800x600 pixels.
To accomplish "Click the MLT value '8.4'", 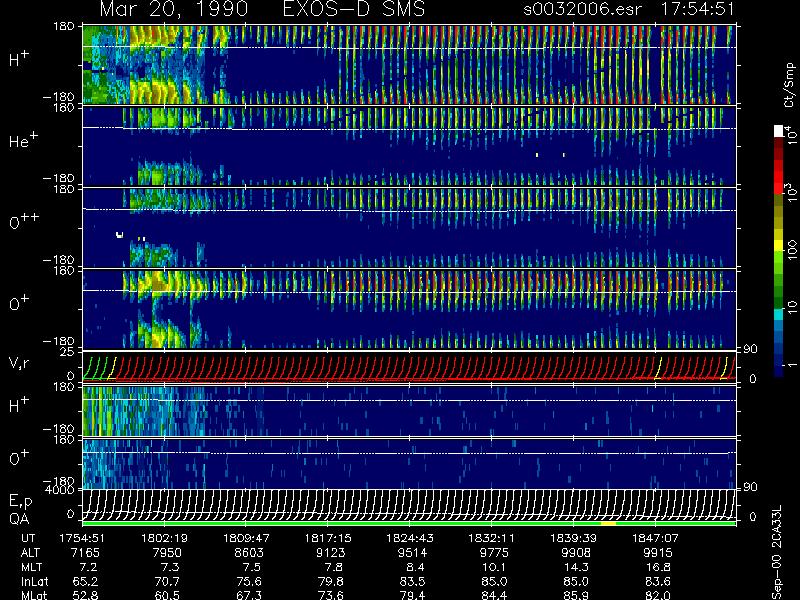I will (x=415, y=567).
